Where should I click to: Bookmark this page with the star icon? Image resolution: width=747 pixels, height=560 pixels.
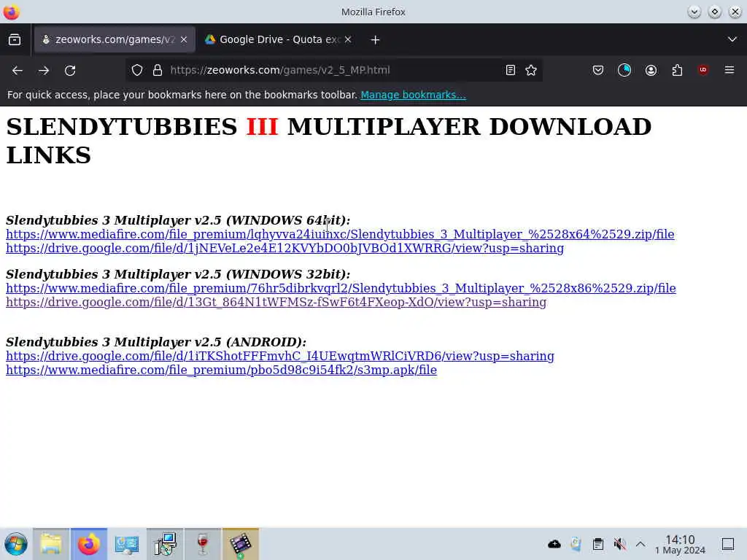[531, 71]
